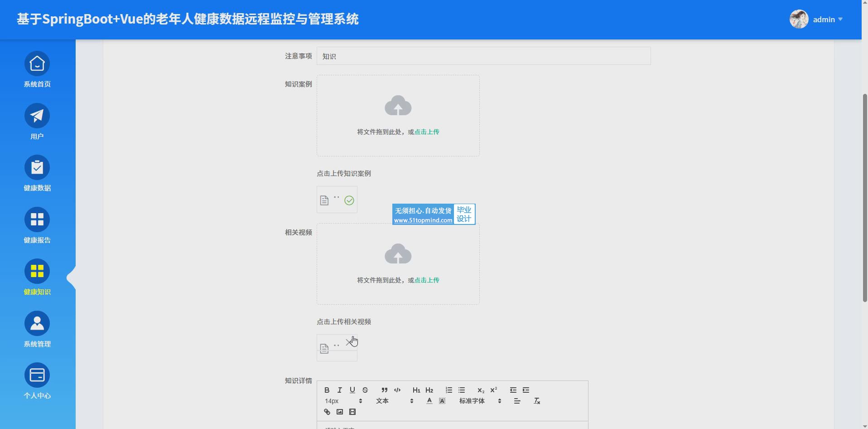Click 点击上传 link under 相关视频
Image resolution: width=868 pixels, height=429 pixels.
point(427,281)
